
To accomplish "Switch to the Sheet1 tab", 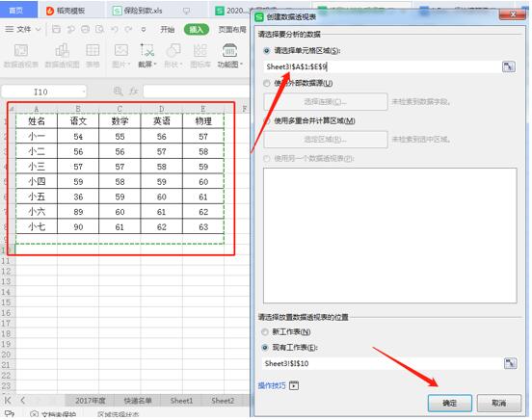I will (x=181, y=401).
